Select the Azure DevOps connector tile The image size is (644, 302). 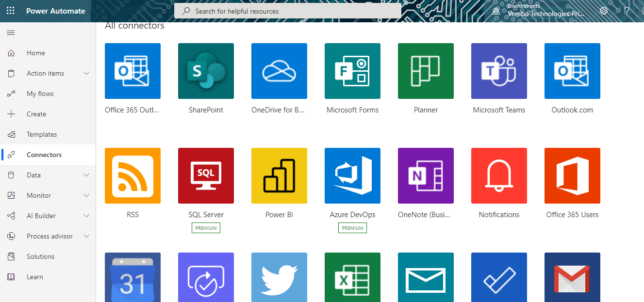coord(352,175)
